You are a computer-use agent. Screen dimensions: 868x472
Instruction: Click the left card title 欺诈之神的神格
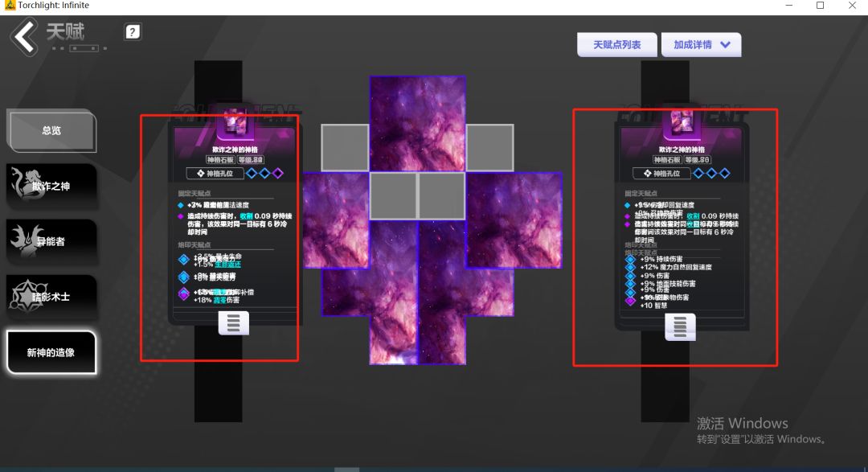235,150
